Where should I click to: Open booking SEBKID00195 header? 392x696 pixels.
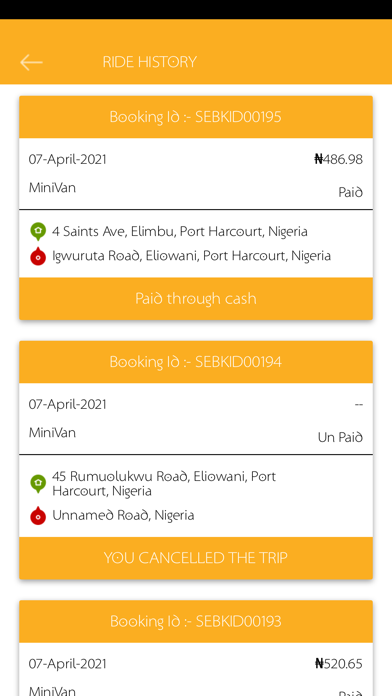tap(196, 117)
